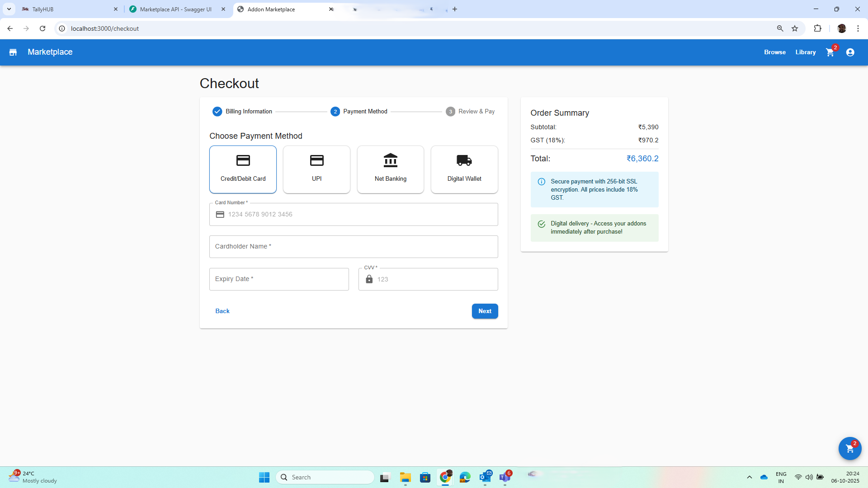This screenshot has width=868, height=488.
Task: Focus the Card Number input field
Action: [x=359, y=215]
